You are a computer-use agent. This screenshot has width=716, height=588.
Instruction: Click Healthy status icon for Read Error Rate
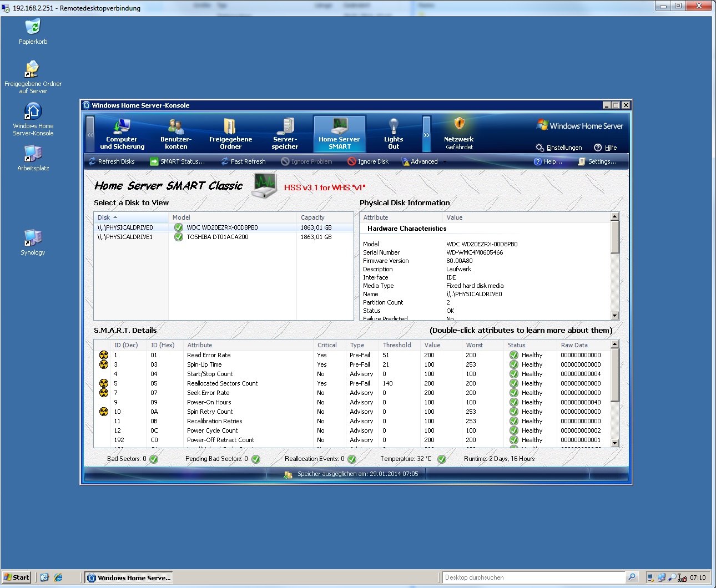click(x=514, y=355)
